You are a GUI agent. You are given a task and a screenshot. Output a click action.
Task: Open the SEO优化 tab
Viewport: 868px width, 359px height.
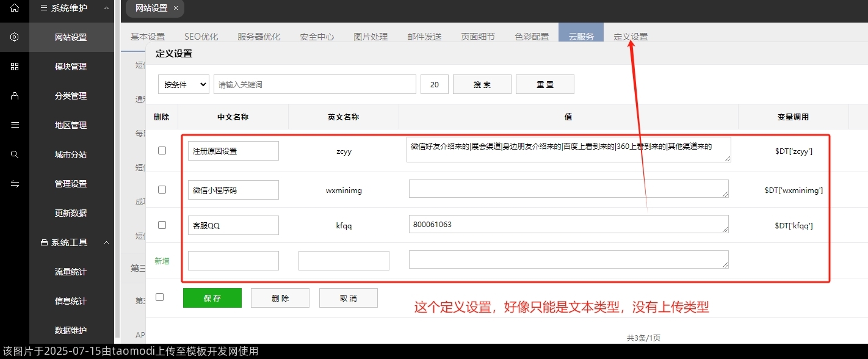point(201,37)
